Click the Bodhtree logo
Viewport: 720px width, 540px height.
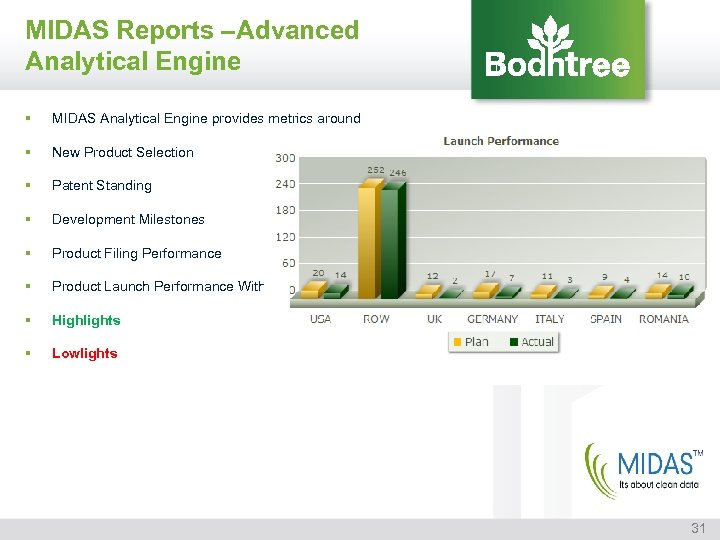pyautogui.click(x=558, y=49)
